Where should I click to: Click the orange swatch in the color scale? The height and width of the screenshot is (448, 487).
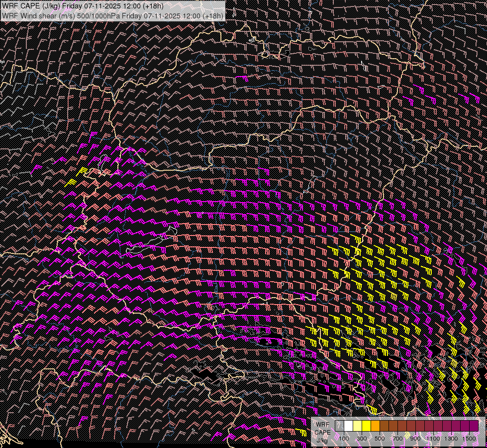[375, 426]
